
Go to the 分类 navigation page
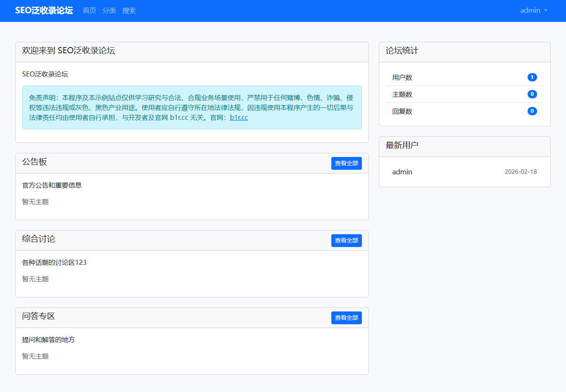[109, 10]
